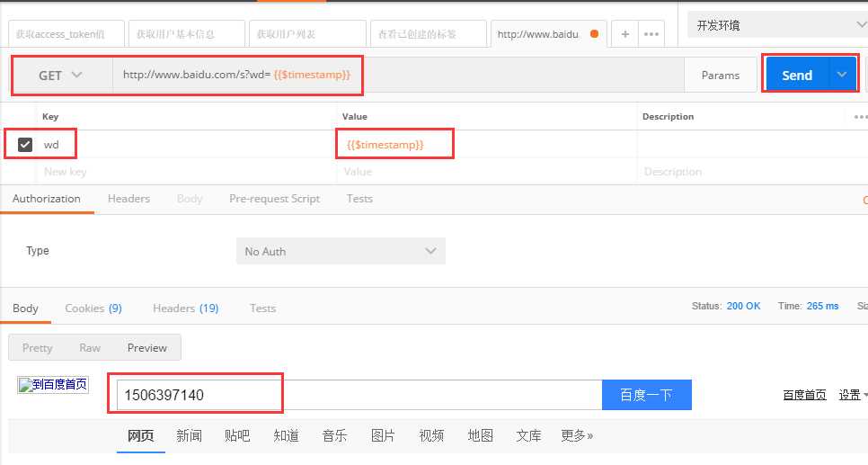Click the Baidu search box showing 1506397140

point(359,395)
